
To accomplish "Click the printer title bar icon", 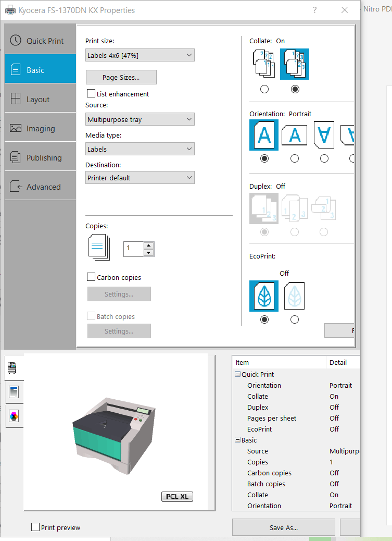I will [10, 10].
